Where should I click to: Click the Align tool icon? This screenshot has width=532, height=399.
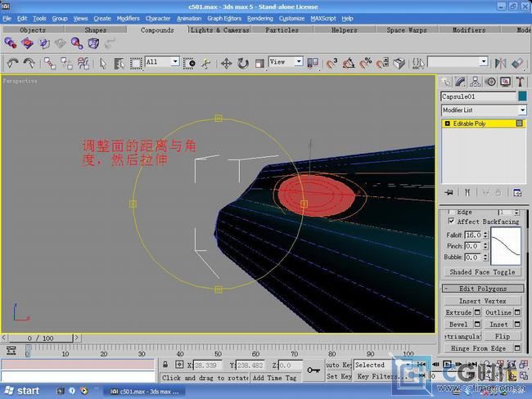pyautogui.click(x=517, y=63)
